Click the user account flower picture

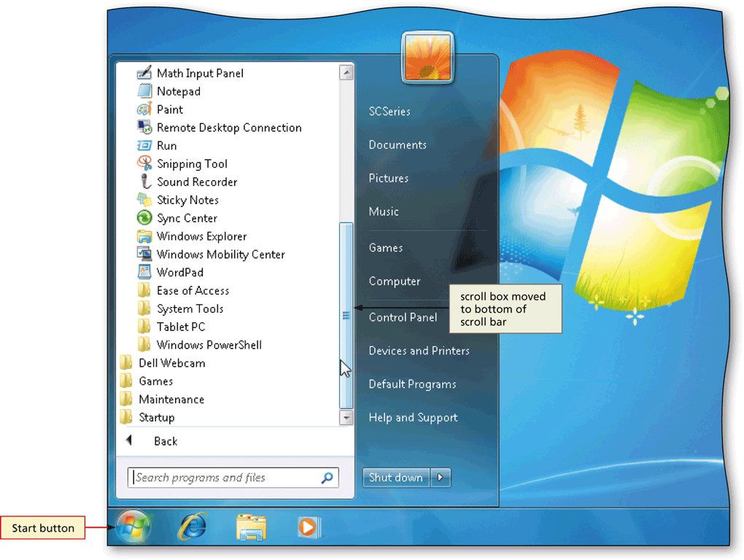click(x=427, y=58)
